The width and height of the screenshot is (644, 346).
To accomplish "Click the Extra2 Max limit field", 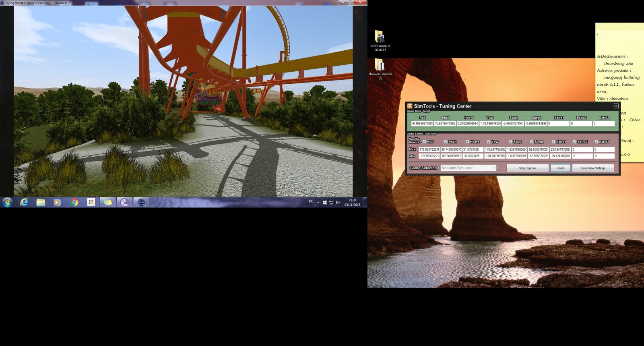I will click(x=582, y=149).
